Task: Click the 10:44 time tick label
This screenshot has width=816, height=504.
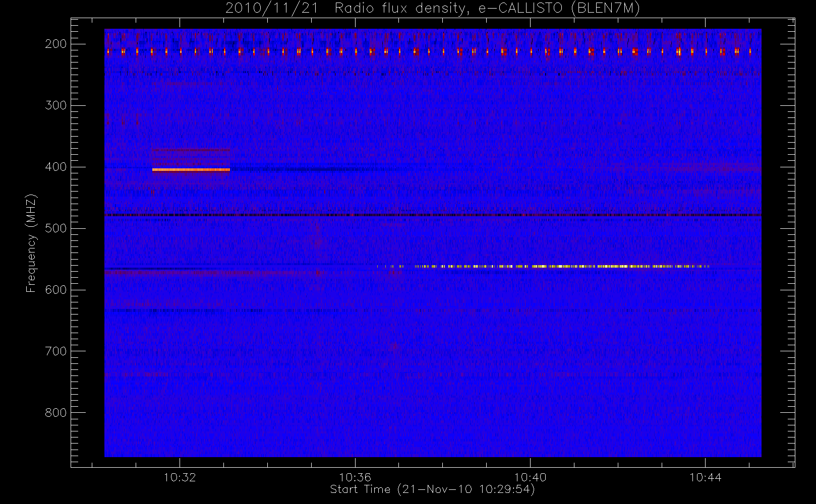Action: (705, 477)
